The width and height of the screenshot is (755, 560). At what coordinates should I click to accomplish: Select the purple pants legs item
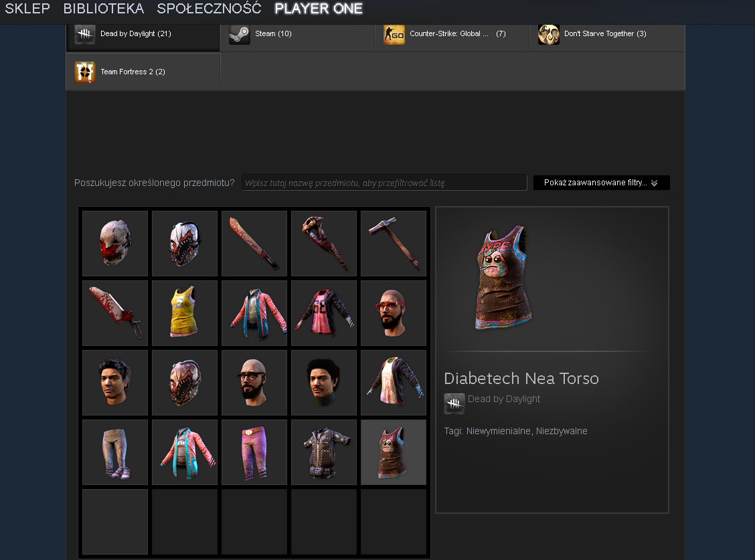pos(254,452)
